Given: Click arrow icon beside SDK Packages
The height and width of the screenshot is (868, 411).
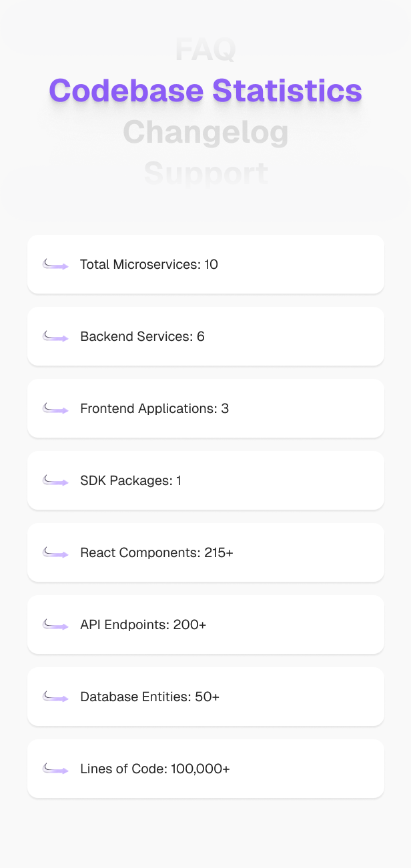Looking at the screenshot, I should (56, 480).
